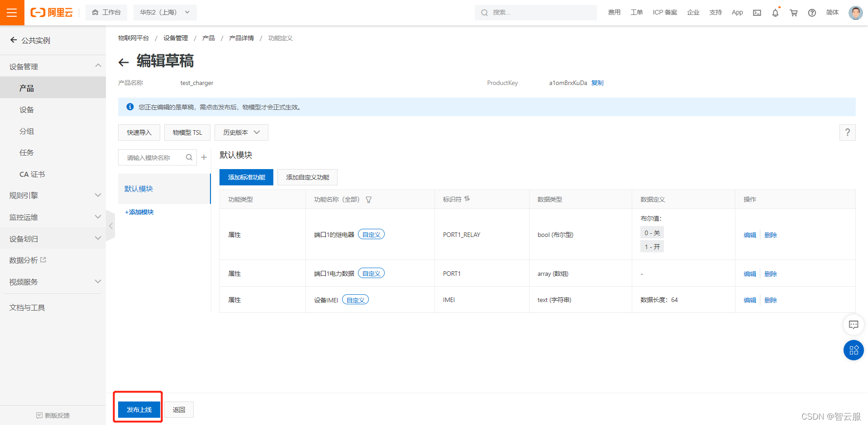Edit the PORT1_RELAY property
The height and width of the screenshot is (425, 868).
pyautogui.click(x=750, y=235)
